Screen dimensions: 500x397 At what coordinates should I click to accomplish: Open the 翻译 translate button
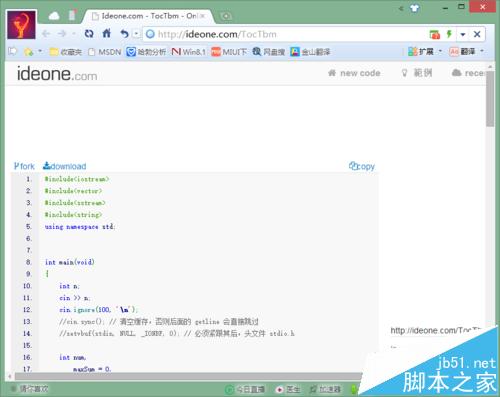[x=462, y=51]
